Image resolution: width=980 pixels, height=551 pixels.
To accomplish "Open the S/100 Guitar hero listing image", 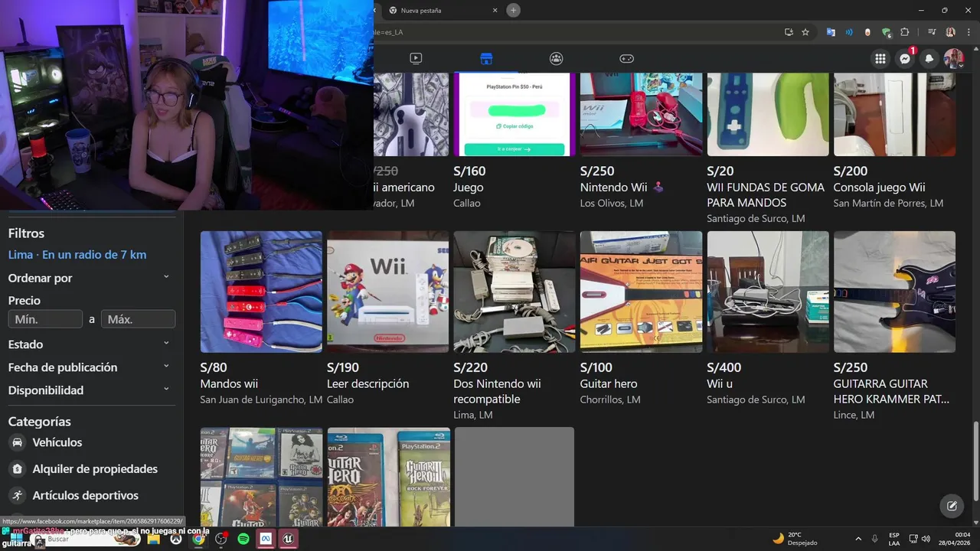I will tap(641, 292).
